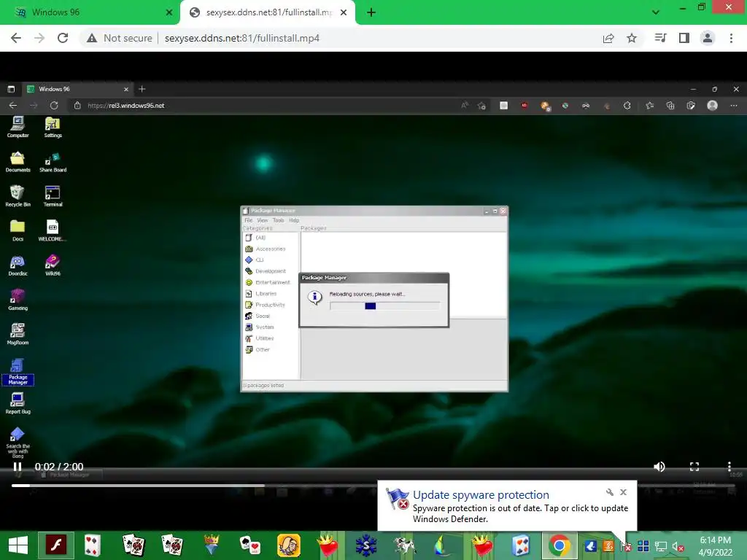Open the taskbar clock showing 6:14 PM
747x560 pixels.
(x=715, y=546)
